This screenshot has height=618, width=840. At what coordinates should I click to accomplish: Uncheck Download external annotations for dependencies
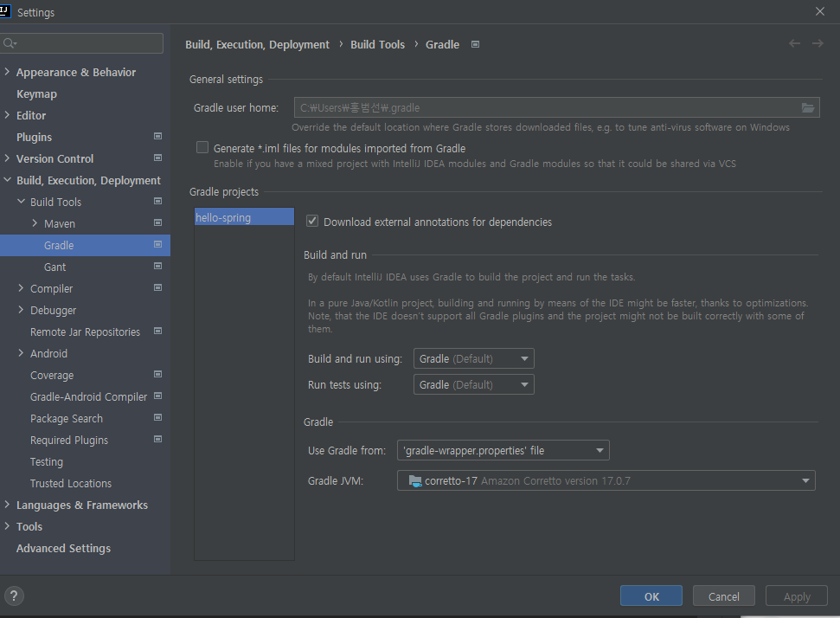tap(312, 221)
